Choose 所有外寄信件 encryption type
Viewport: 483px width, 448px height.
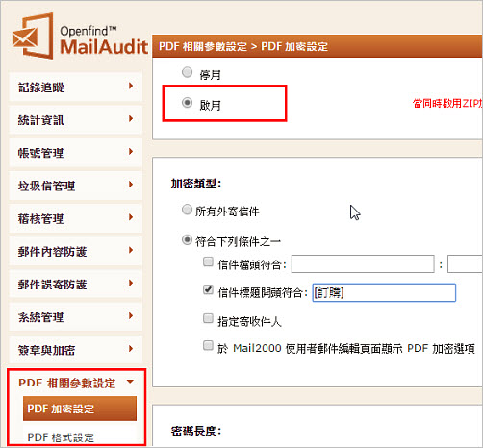(187, 210)
